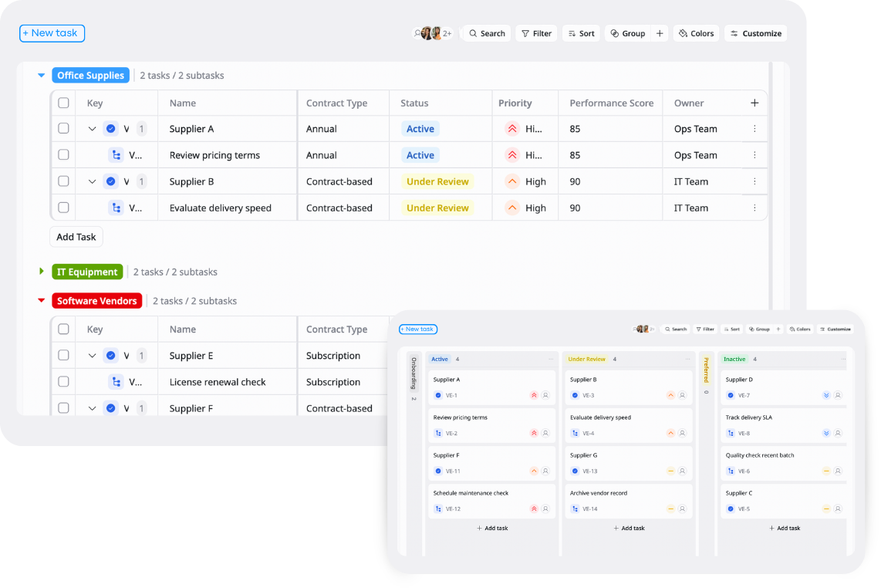Viewport: 881px width, 588px height.
Task: Select the IT Equipment group label
Action: click(x=87, y=272)
